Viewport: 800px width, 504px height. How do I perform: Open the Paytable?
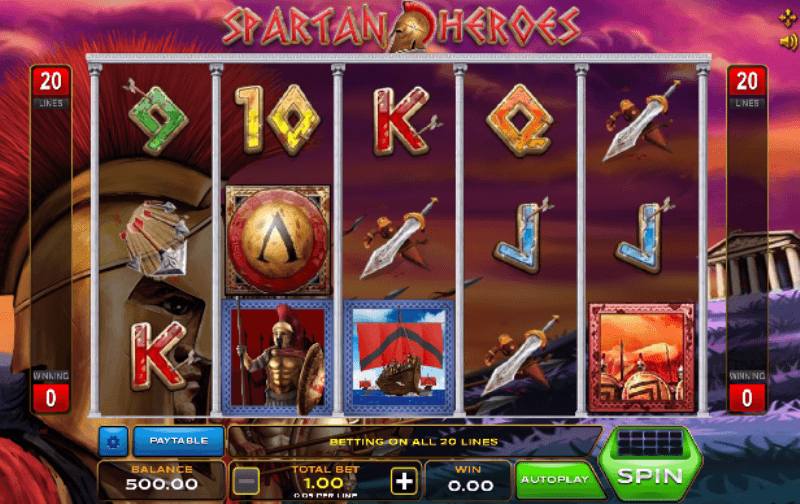click(179, 441)
